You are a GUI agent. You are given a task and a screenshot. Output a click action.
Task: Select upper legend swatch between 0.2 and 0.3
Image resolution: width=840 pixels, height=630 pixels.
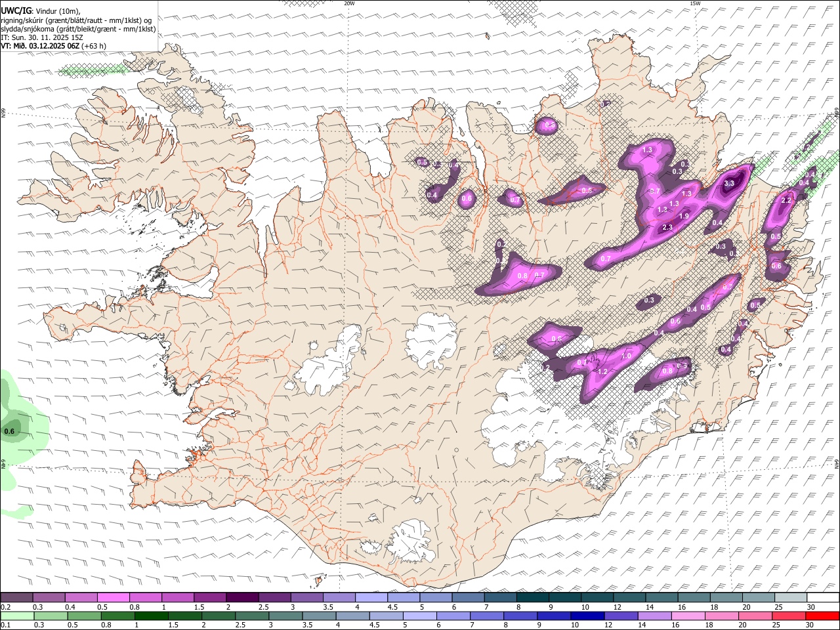point(16,597)
